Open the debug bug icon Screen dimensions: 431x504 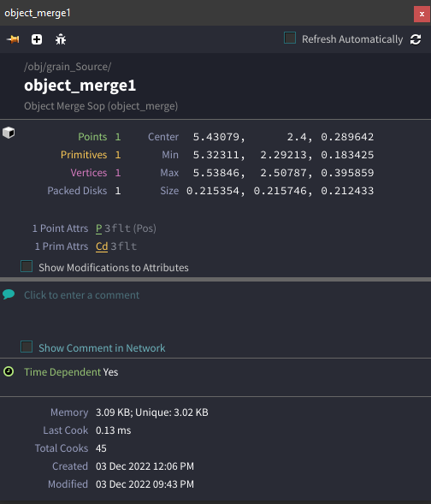[61, 39]
